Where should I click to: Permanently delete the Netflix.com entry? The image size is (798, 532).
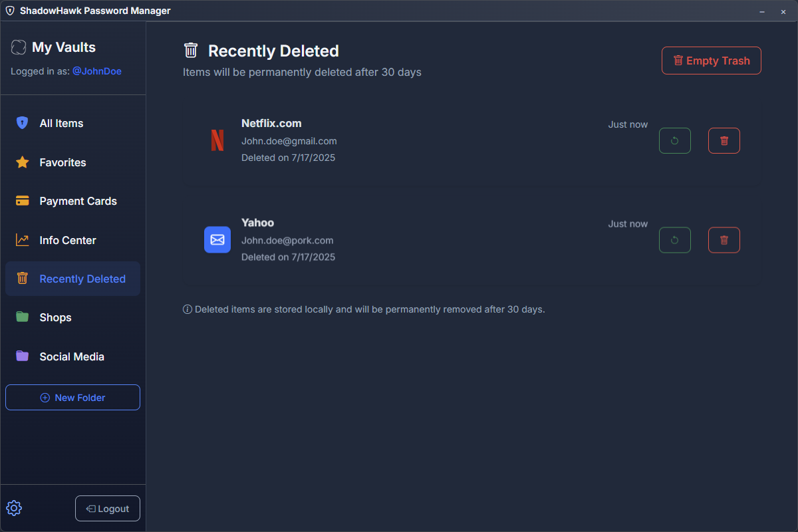[x=724, y=140]
